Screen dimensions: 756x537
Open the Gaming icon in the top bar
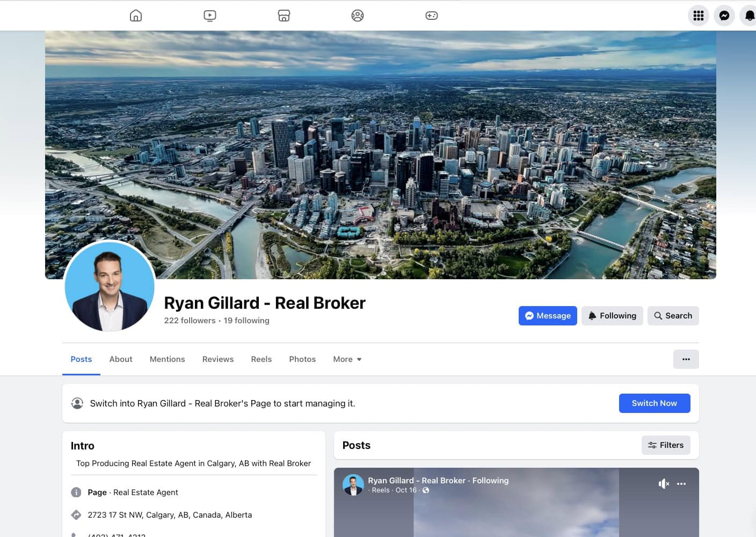(x=432, y=16)
